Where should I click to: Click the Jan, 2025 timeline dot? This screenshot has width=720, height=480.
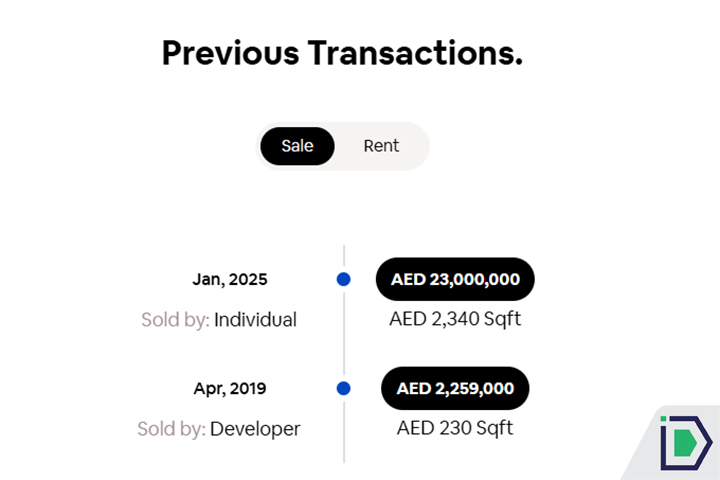pyautogui.click(x=344, y=279)
